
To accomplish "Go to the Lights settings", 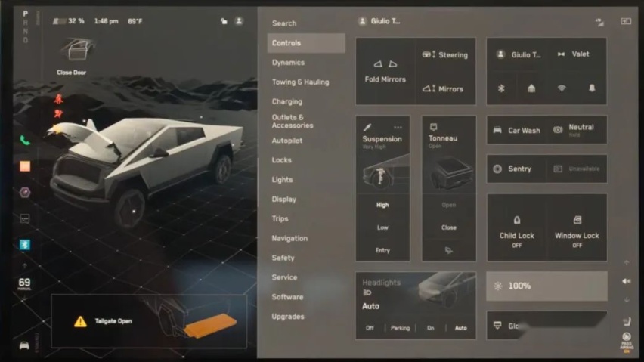I will 282,180.
